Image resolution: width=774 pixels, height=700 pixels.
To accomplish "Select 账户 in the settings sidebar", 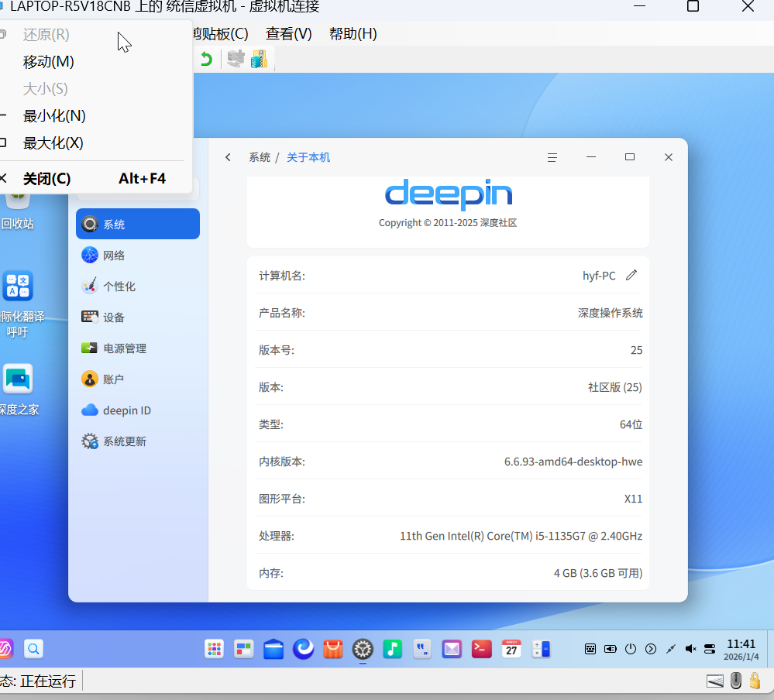I will pyautogui.click(x=138, y=379).
